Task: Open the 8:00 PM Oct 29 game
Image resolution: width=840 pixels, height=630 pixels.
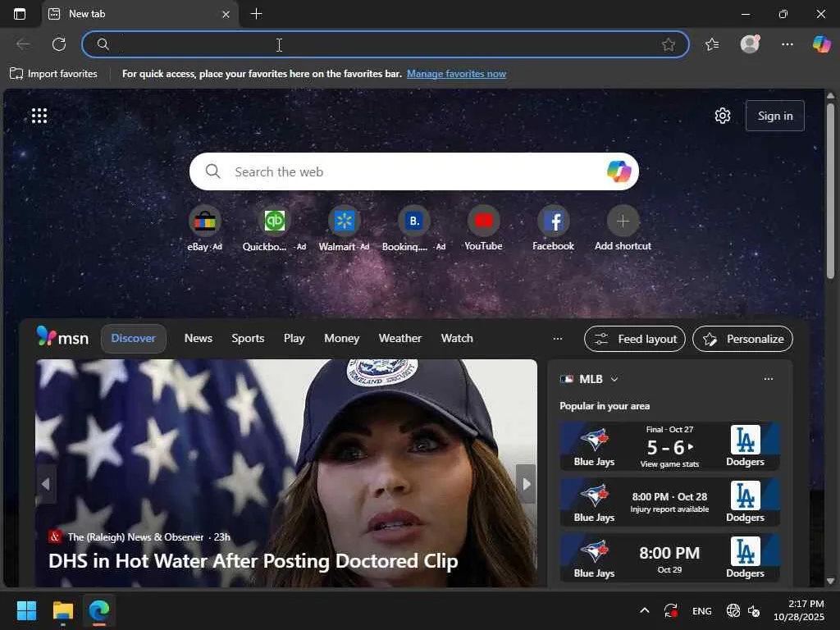Action: click(x=669, y=558)
